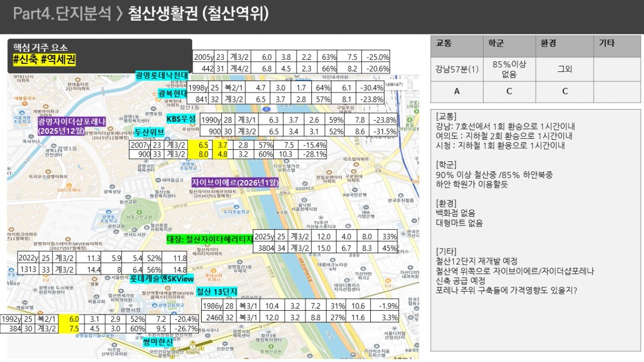Select the '교통' column header
Viewport: 644px width, 362px height.
tap(443, 44)
